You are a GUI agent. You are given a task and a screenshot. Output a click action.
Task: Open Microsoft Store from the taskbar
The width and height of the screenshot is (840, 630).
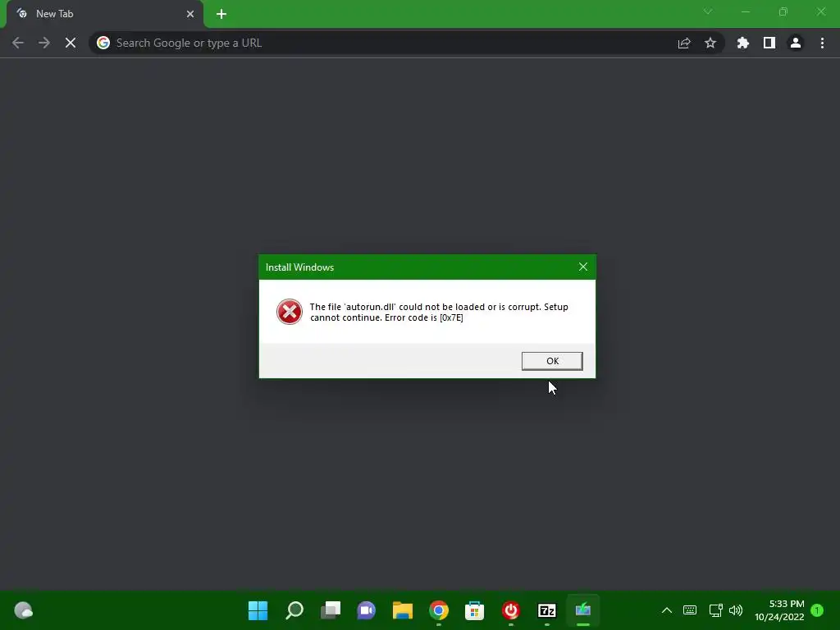pyautogui.click(x=474, y=610)
